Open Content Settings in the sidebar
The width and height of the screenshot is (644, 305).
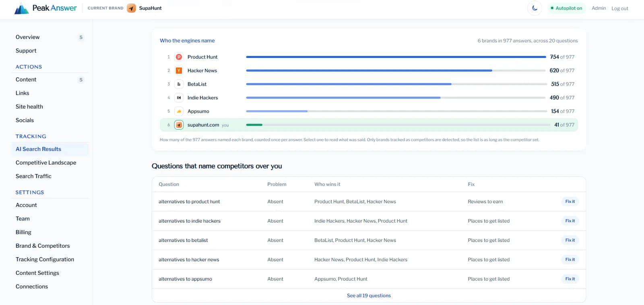point(37,273)
